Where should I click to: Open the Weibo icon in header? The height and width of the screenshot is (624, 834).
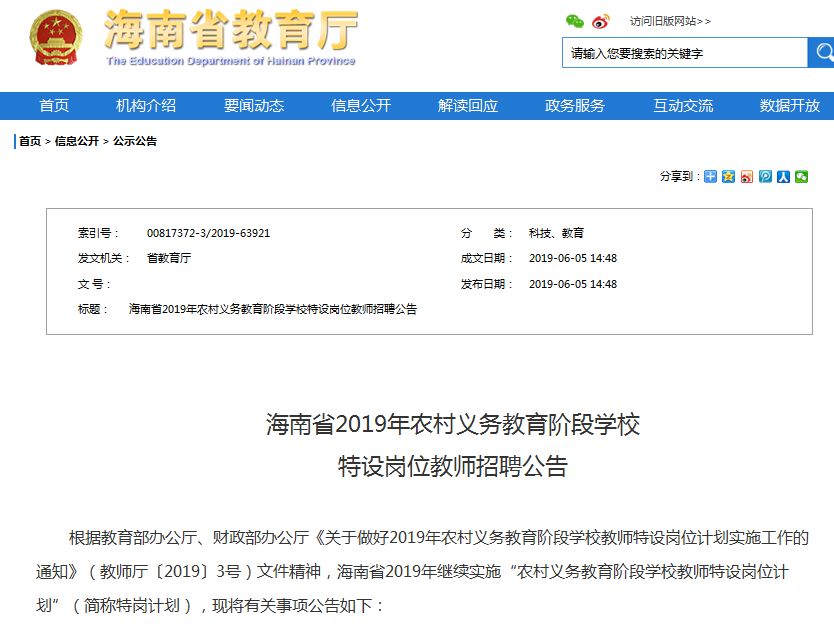[x=601, y=21]
